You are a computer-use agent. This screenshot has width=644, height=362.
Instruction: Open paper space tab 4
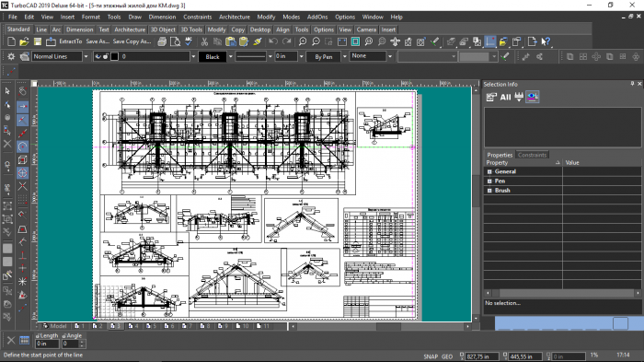tap(133, 326)
